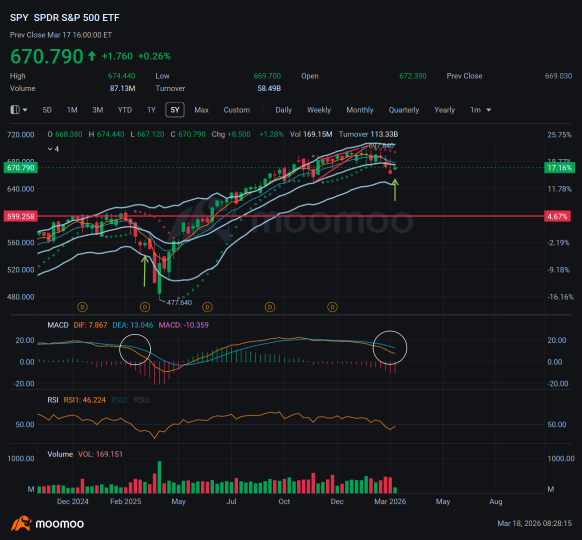
Task: Click the DEA: 13.046 value
Action: [133, 325]
